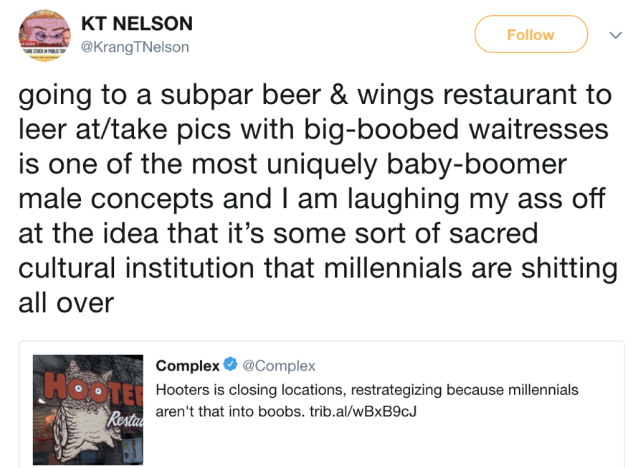Click the tweet line starting 'leer at/take pics'
Image resolution: width=642 pixels, height=468 pixels.
pos(313,130)
